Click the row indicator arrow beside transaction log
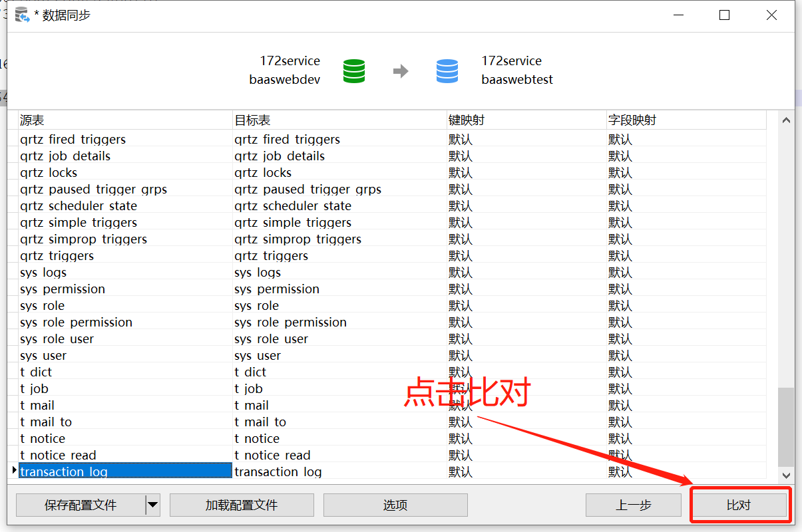Image resolution: width=802 pixels, height=532 pixels. pyautogui.click(x=13, y=471)
